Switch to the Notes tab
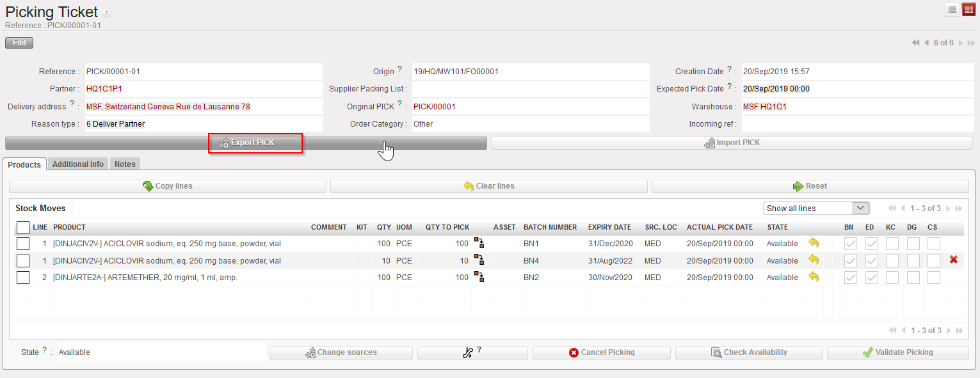 click(x=125, y=164)
